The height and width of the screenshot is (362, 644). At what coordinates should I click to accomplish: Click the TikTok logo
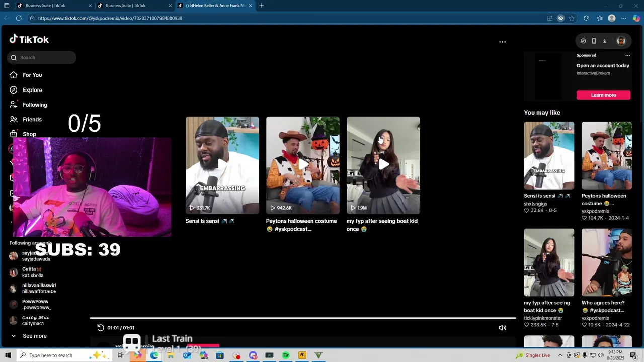[29, 39]
